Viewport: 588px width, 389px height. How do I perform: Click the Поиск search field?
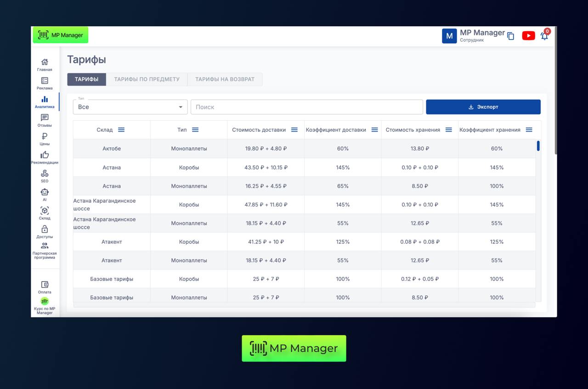tap(306, 107)
